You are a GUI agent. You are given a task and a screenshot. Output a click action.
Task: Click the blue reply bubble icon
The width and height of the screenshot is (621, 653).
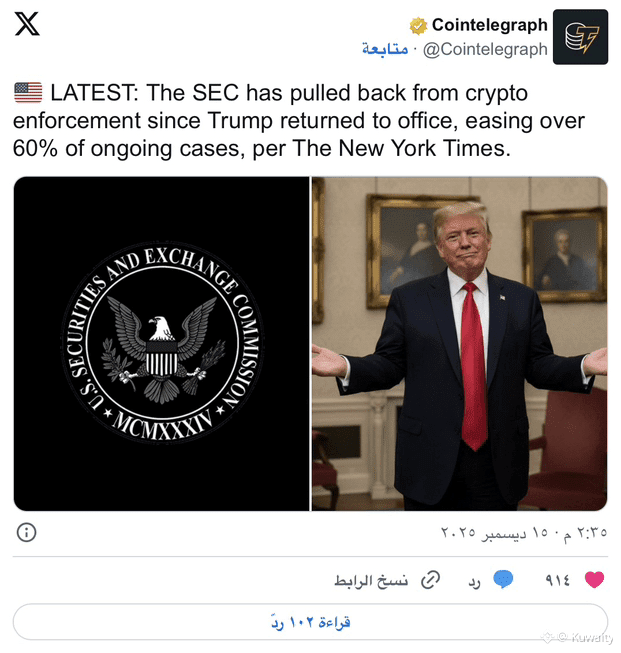pyautogui.click(x=503, y=579)
